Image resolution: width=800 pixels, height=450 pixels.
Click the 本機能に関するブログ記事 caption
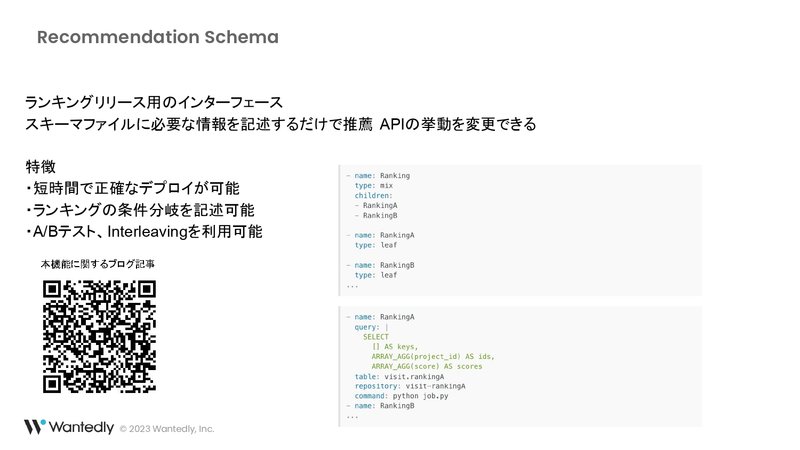pyautogui.click(x=97, y=264)
